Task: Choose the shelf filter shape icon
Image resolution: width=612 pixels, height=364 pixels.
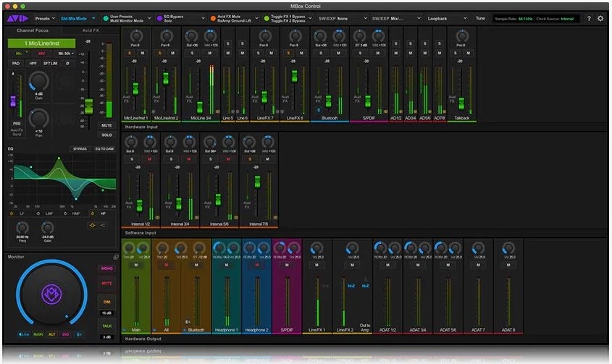Action: tap(102, 225)
